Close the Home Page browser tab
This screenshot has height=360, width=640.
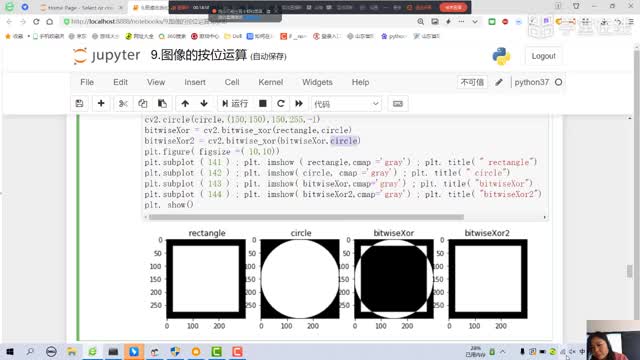[x=121, y=7]
